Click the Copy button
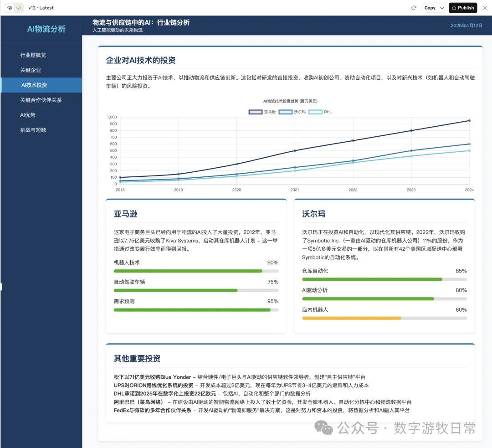This screenshot has width=492, height=448. click(430, 8)
